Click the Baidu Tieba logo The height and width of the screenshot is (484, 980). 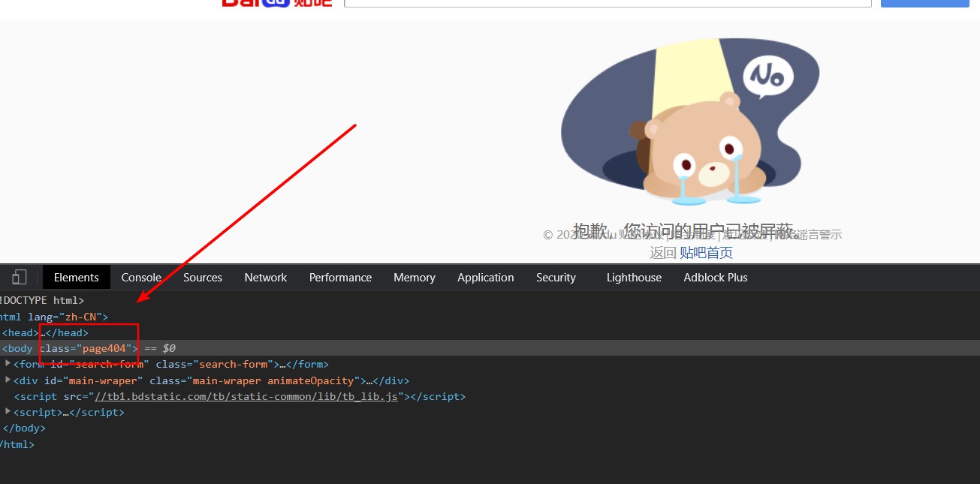click(276, 3)
